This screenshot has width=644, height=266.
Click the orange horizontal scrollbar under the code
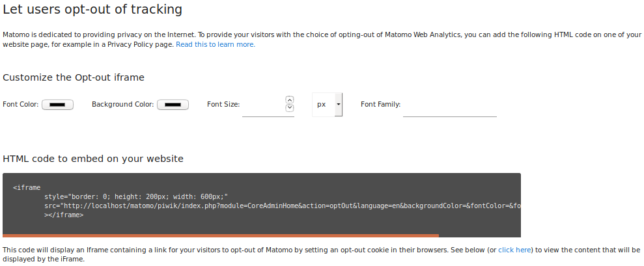tap(220, 235)
